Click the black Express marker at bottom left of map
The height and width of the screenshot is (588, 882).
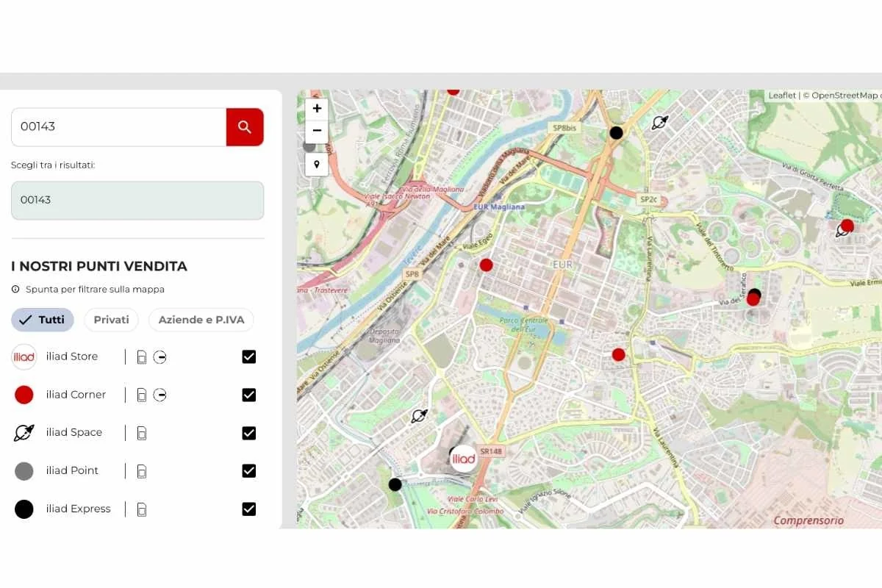[x=395, y=484]
